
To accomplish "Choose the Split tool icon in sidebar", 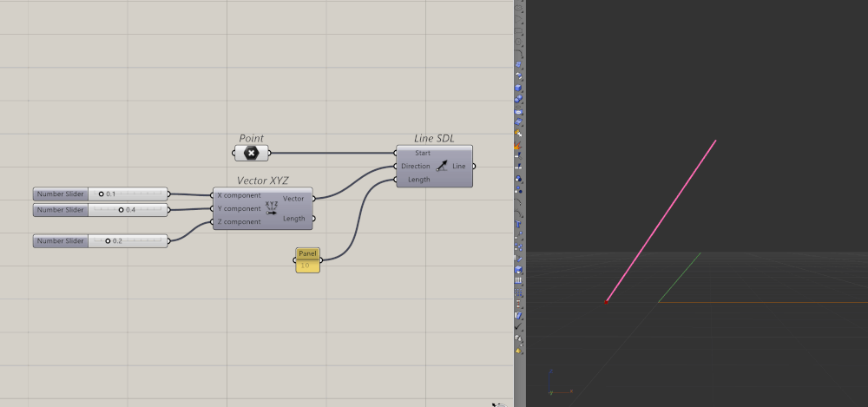I will [x=519, y=166].
